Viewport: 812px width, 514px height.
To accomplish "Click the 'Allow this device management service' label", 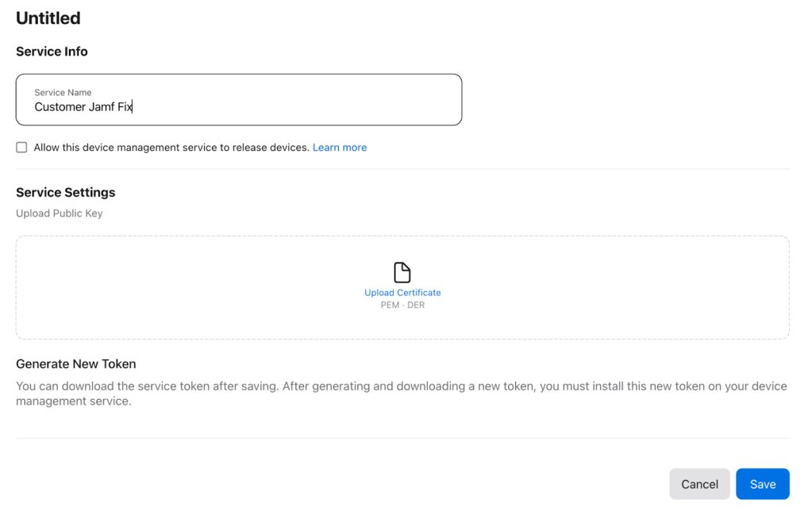I will (x=171, y=148).
